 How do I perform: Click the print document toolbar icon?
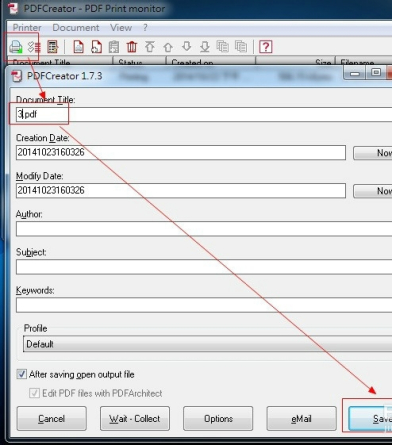tap(78, 47)
